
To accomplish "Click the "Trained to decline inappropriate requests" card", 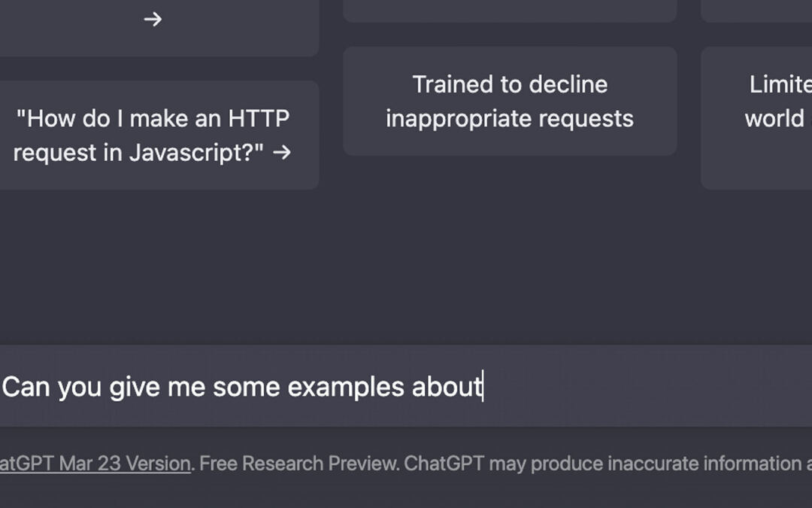I will [510, 102].
